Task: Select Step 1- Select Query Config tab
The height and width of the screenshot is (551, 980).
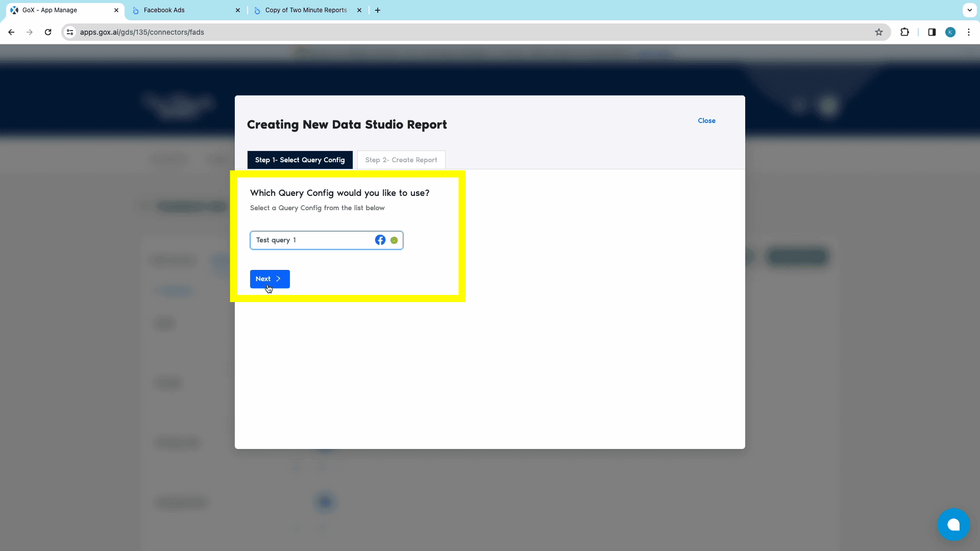Action: pyautogui.click(x=300, y=160)
